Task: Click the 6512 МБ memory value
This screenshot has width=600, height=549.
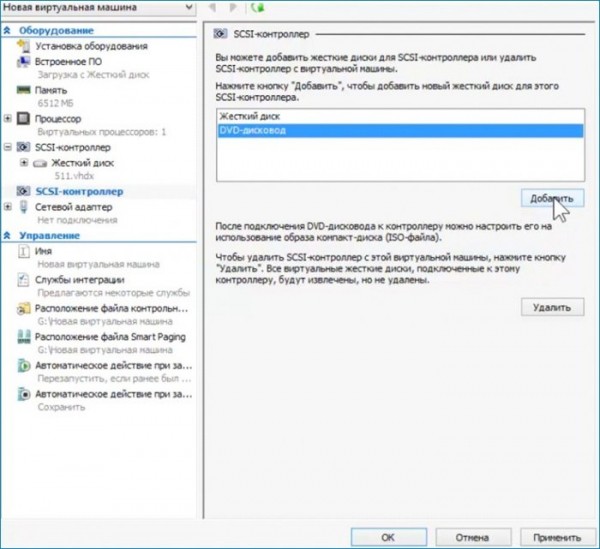Action: pos(55,103)
